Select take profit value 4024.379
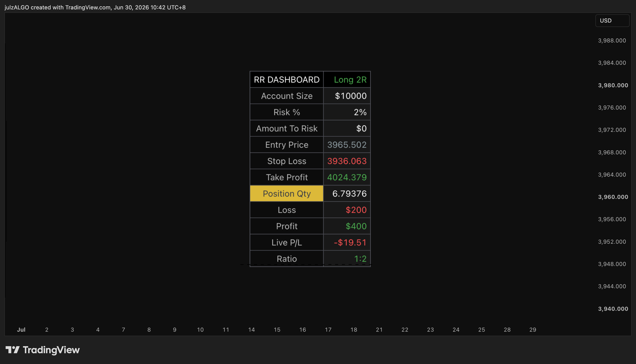 (347, 177)
